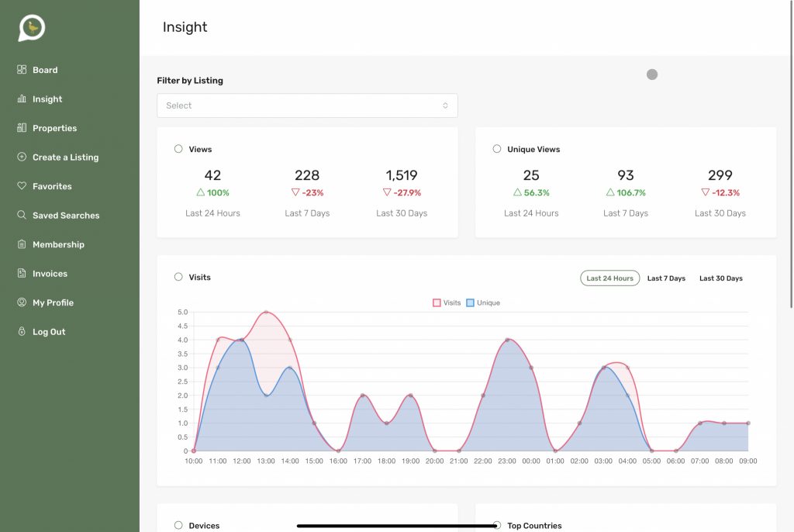Click the Create a Listing plus icon
This screenshot has width=794, height=532.
pos(22,157)
